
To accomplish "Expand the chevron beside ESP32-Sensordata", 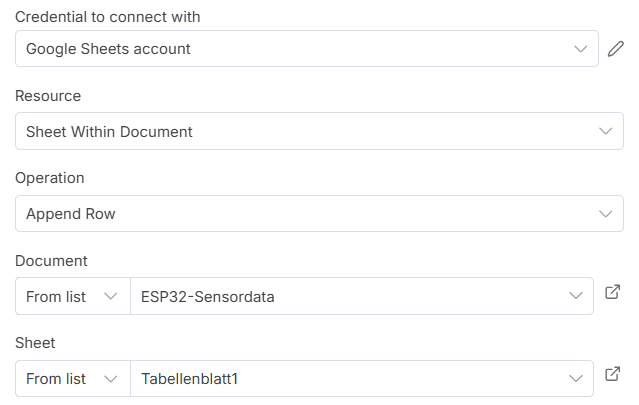I will click(x=576, y=297).
